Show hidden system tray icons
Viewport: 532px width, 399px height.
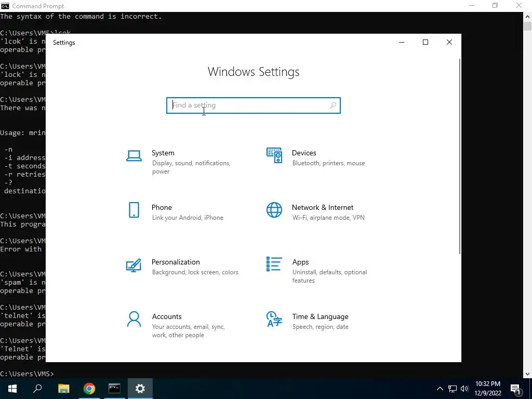(440, 389)
